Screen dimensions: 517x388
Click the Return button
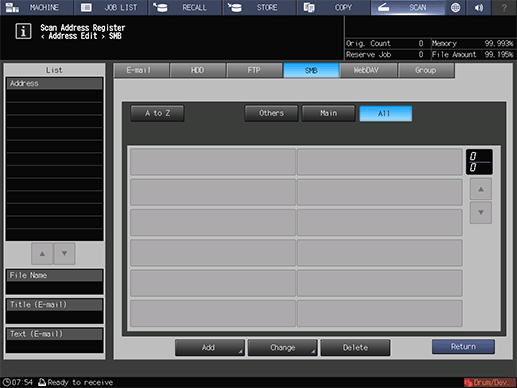(x=463, y=347)
